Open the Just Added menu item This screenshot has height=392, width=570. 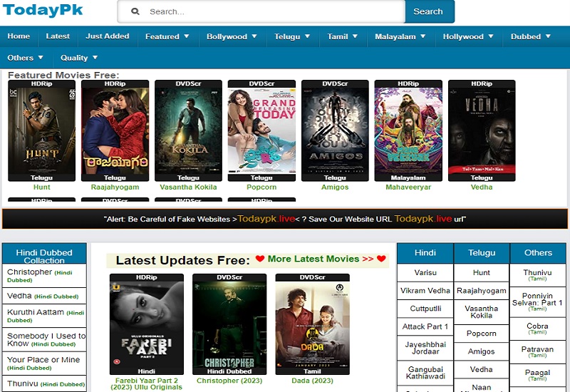(108, 36)
